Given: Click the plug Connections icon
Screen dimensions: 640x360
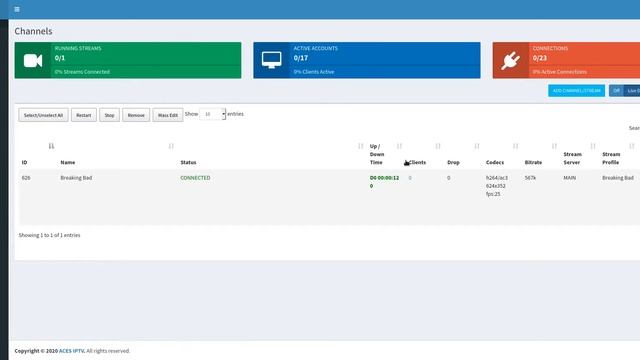Looking at the screenshot, I should [x=511, y=60].
